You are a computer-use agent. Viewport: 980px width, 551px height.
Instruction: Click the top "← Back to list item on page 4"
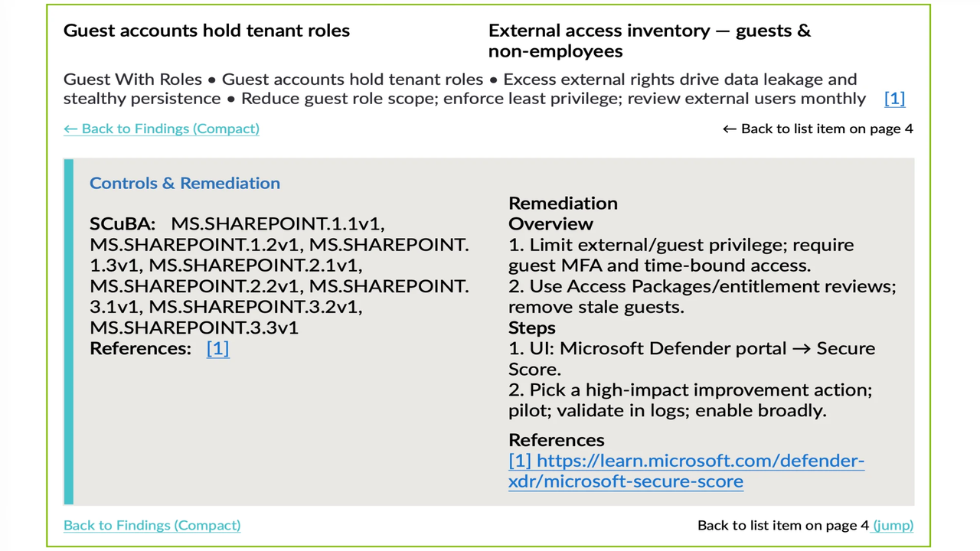point(817,129)
